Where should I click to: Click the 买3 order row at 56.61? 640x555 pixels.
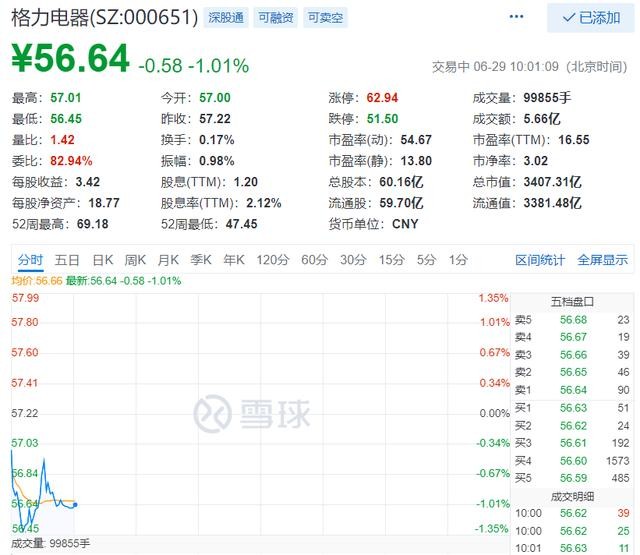pos(572,443)
